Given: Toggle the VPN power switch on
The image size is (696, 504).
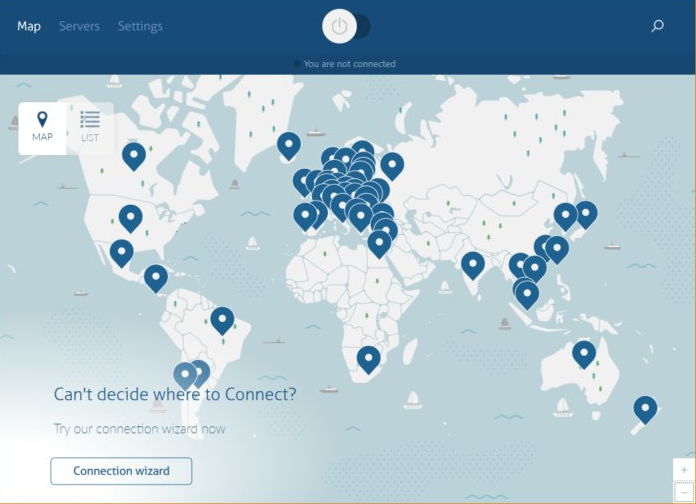Looking at the screenshot, I should pos(346,26).
